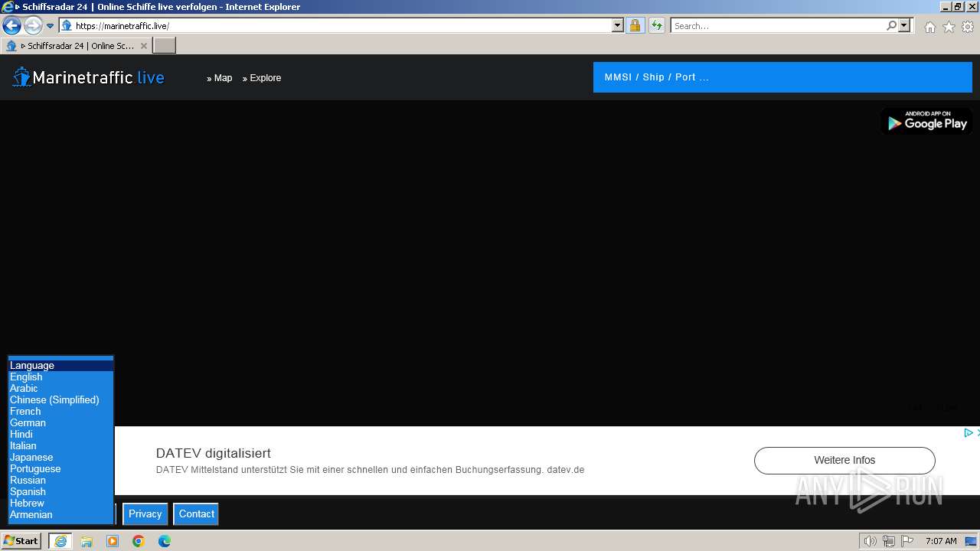Choose Chinese (Simplified) language

click(60, 400)
